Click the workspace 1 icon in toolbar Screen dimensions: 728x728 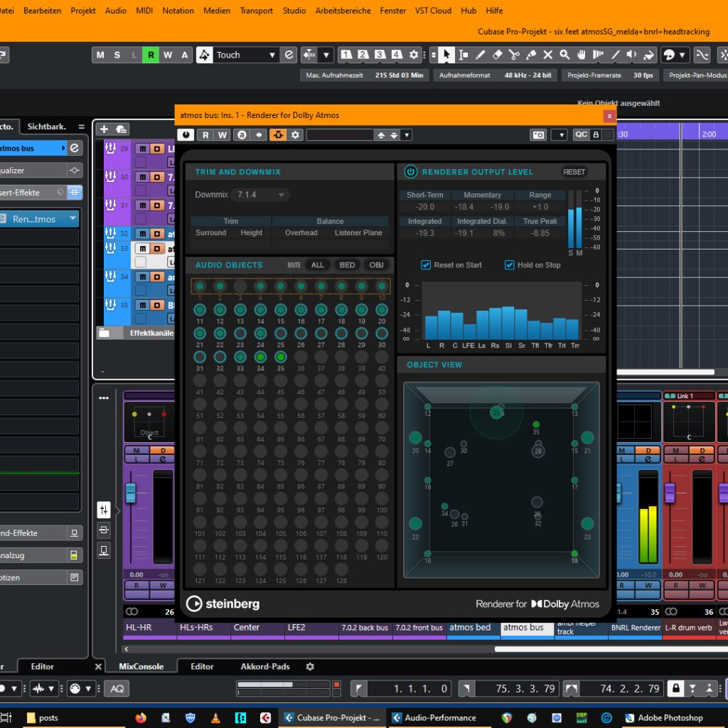pyautogui.click(x=346, y=55)
